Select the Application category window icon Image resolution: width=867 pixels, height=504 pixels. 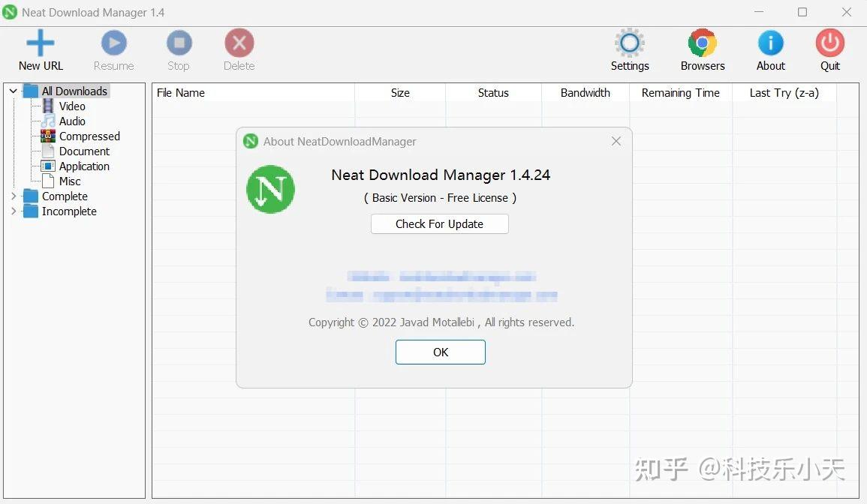[x=48, y=166]
